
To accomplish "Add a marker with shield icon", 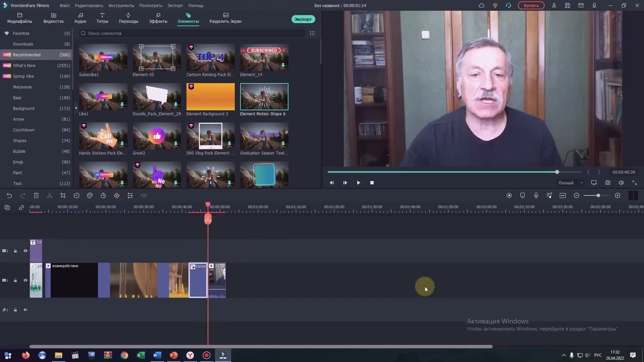I will point(522,196).
